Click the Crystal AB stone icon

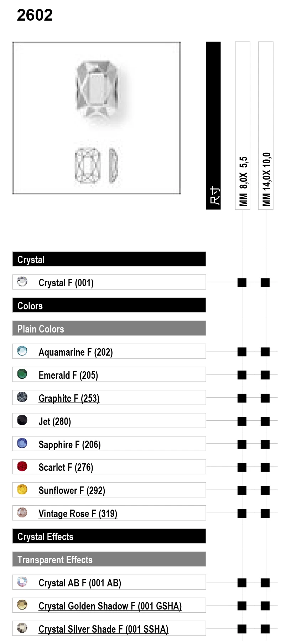[x=22, y=582]
